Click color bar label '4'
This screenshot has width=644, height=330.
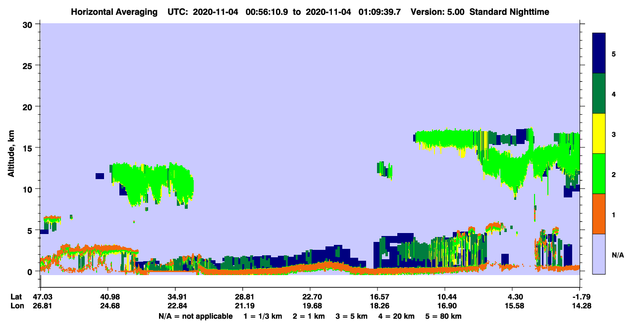614,94
